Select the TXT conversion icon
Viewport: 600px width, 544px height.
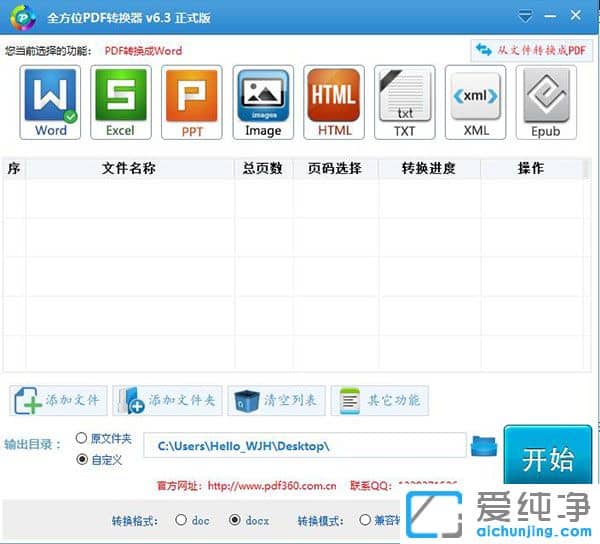pyautogui.click(x=405, y=102)
